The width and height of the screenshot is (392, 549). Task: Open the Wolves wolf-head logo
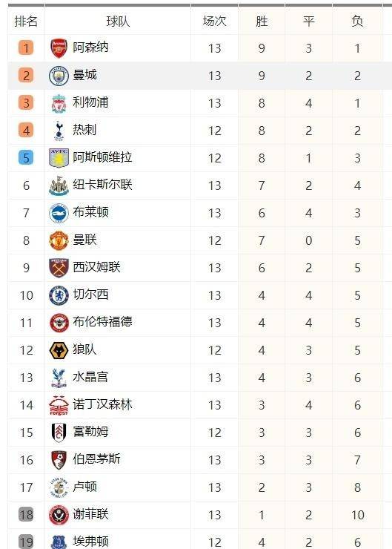click(x=59, y=350)
